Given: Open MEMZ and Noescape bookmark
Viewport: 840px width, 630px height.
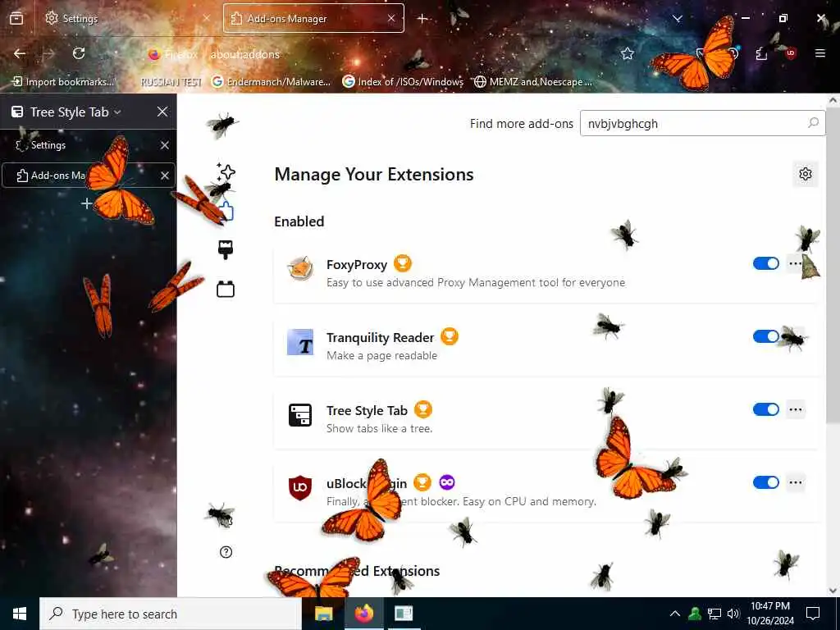Looking at the screenshot, I should (x=533, y=82).
